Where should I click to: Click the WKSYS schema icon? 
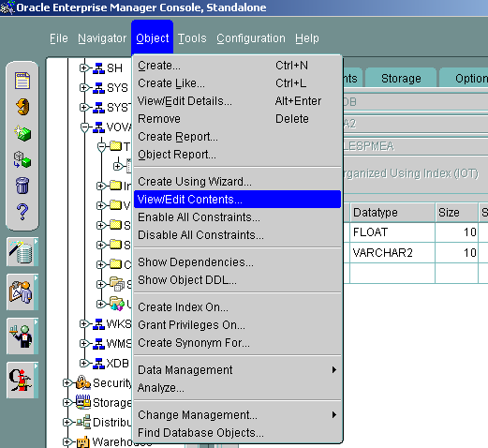[x=98, y=324]
